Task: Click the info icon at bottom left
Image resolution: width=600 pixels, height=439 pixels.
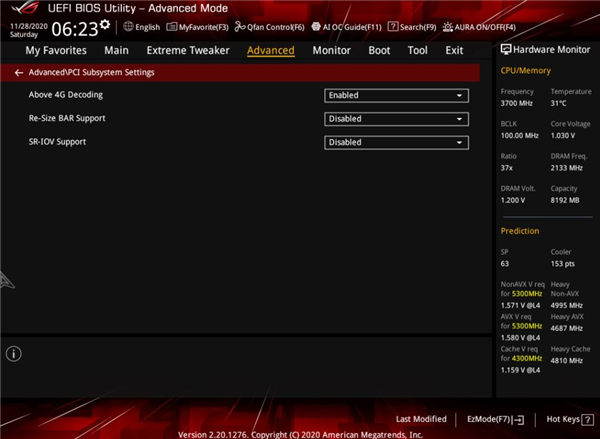Action: click(x=14, y=353)
